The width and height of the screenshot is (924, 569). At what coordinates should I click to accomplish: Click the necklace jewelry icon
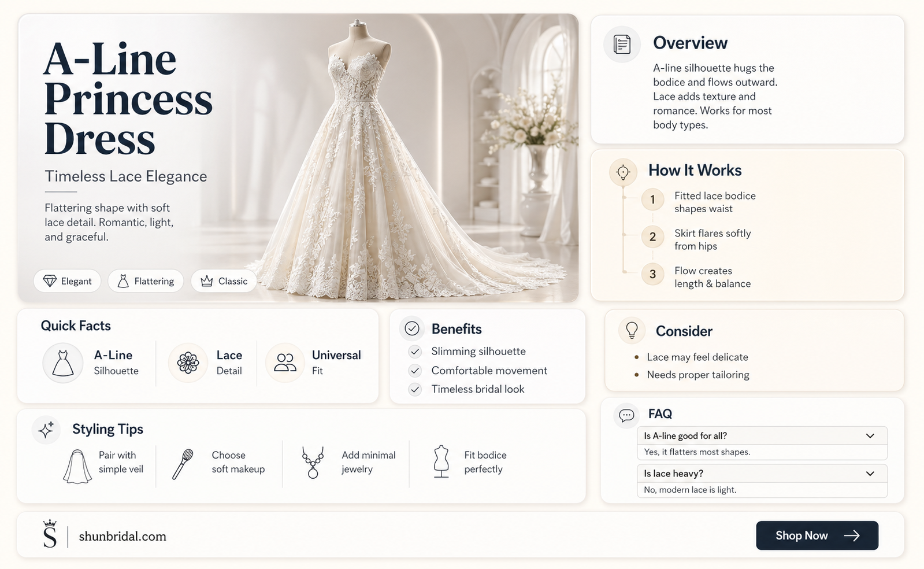click(313, 463)
